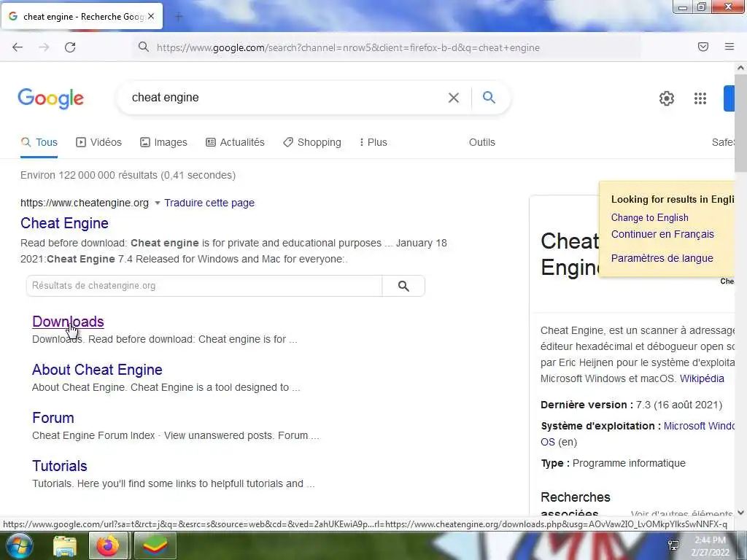Click the system tray network icon
747x560 pixels.
673,545
